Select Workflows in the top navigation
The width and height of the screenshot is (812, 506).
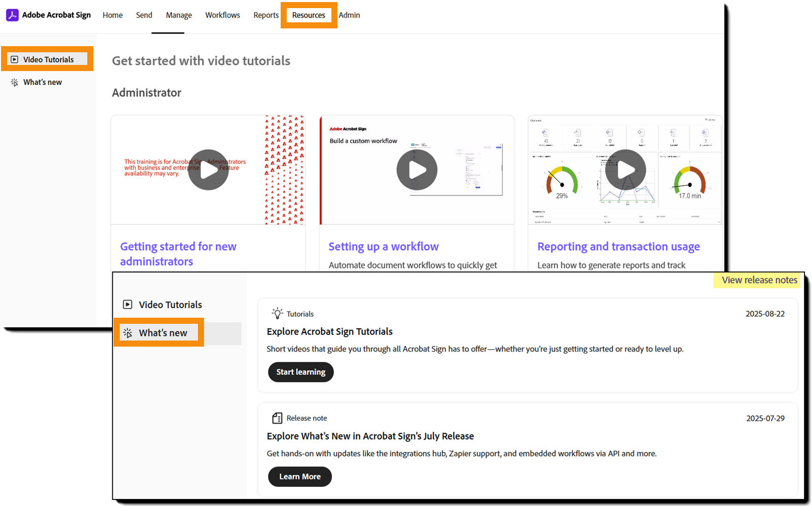[x=222, y=15]
